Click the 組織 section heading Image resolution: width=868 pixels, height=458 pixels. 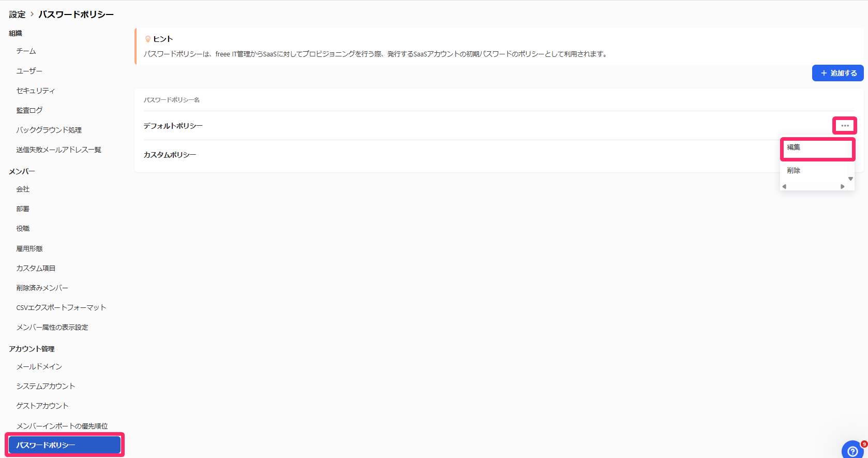tap(16, 33)
